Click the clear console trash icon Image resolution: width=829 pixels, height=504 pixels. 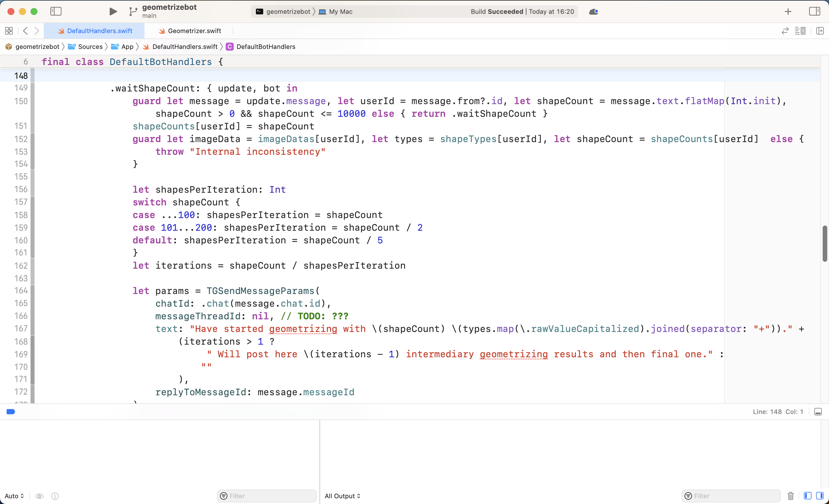tap(791, 496)
